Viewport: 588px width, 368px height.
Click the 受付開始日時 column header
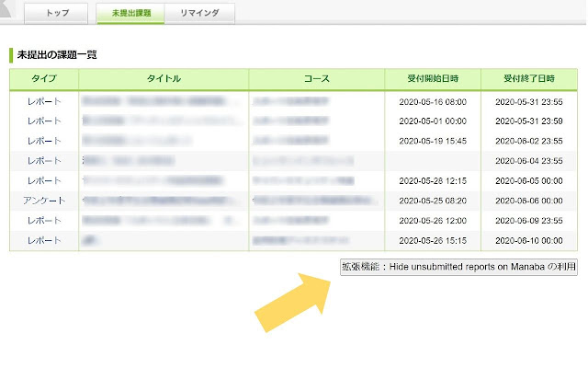[433, 78]
